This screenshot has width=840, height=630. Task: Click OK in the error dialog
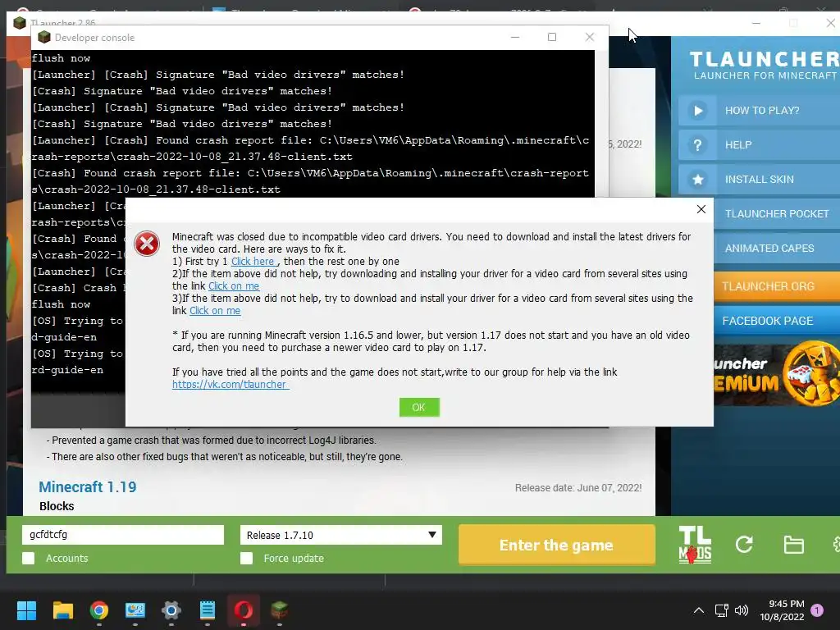(x=419, y=407)
